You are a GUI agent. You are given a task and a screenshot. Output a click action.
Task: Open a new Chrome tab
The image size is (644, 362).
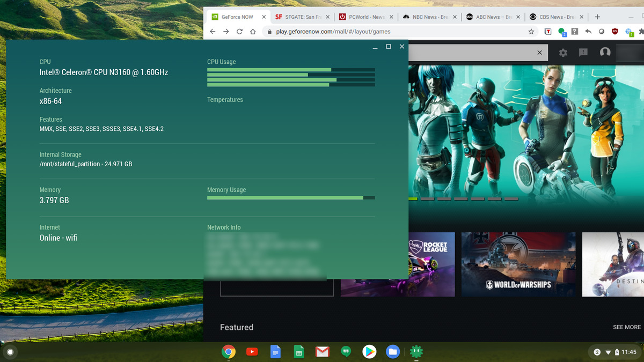(597, 17)
